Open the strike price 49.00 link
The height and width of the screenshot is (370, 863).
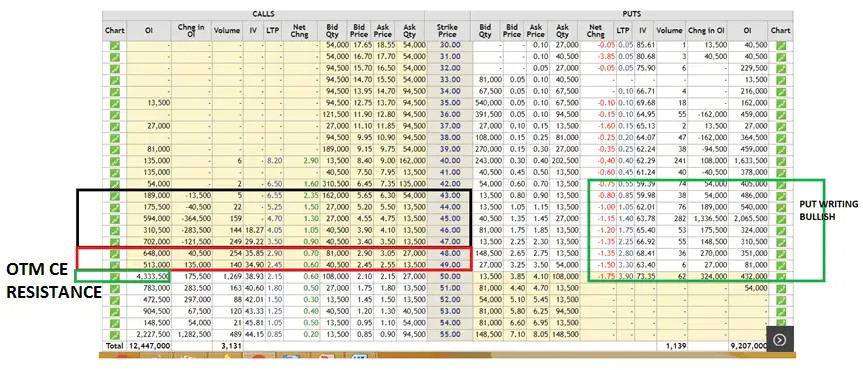point(450,264)
